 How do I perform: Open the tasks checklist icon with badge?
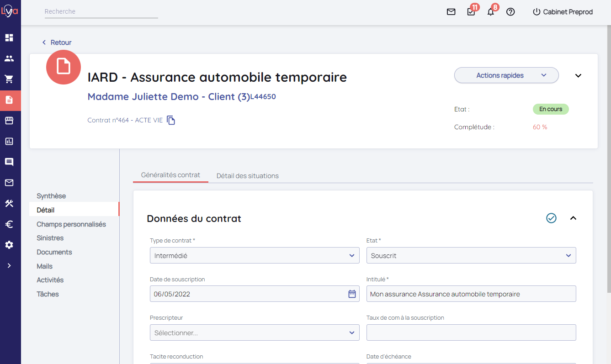[x=471, y=12]
